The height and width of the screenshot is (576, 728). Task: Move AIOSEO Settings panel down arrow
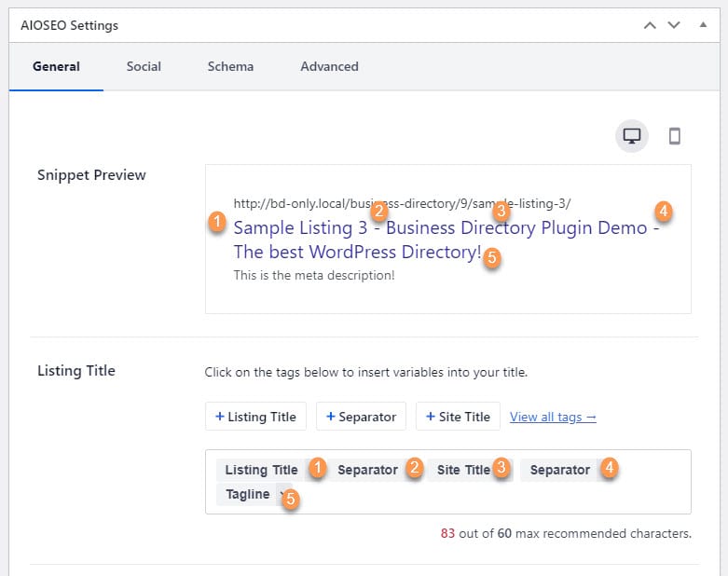pos(674,25)
